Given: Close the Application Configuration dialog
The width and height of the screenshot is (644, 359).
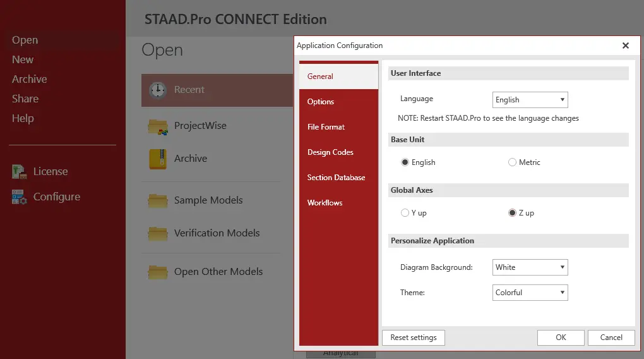Looking at the screenshot, I should 626,46.
